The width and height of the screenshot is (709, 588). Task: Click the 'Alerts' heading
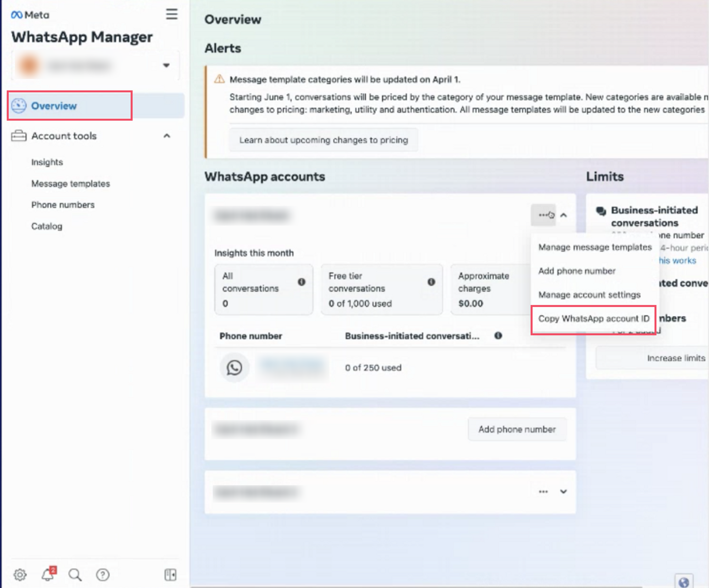(223, 48)
